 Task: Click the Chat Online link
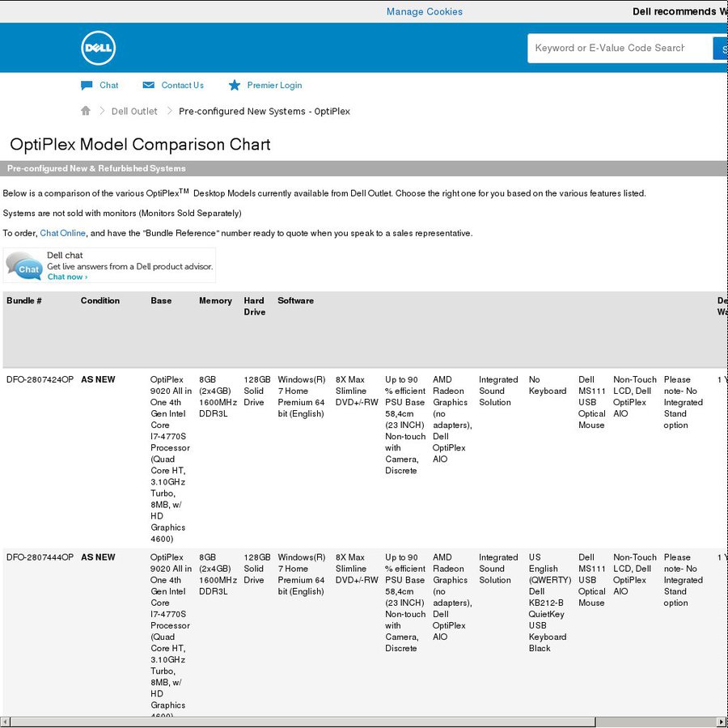62,233
